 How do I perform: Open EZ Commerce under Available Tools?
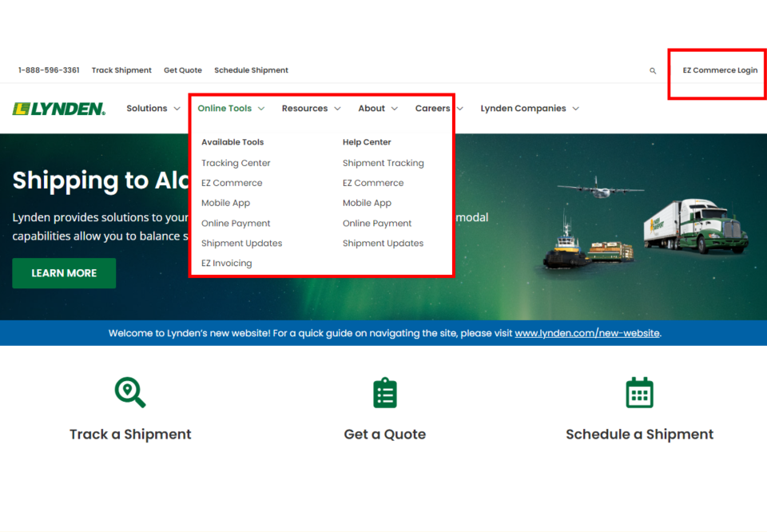click(x=232, y=184)
